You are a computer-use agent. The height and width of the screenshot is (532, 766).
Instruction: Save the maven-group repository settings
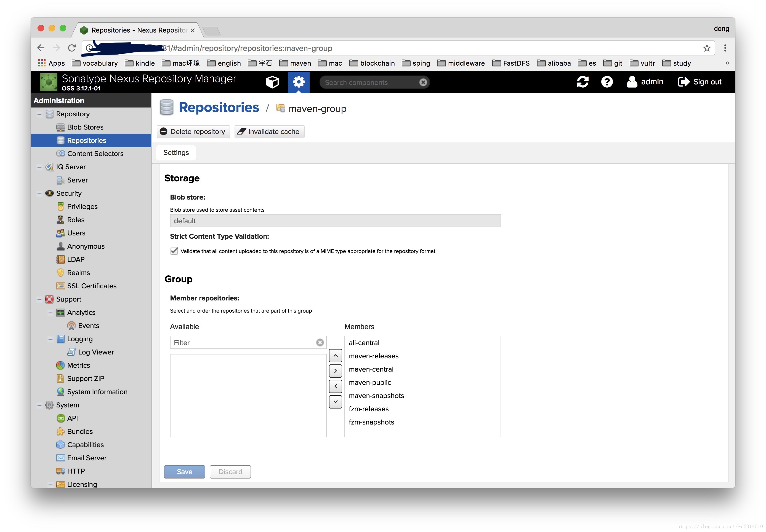[184, 472]
